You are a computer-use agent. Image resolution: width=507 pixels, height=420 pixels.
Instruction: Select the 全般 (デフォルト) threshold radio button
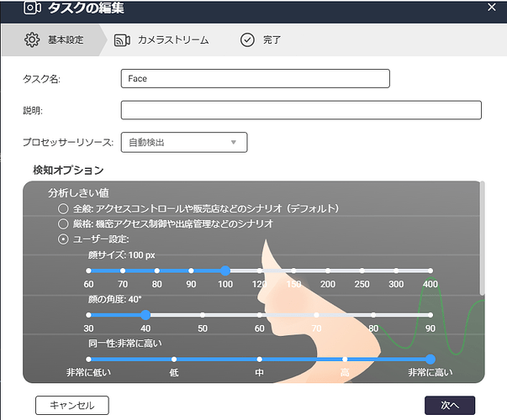(x=63, y=208)
